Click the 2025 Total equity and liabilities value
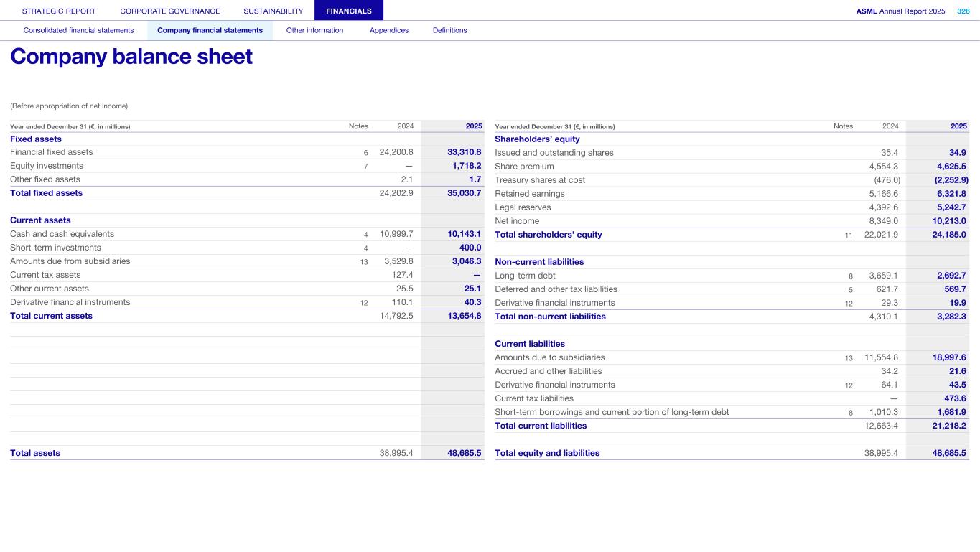The image size is (980, 552). [x=949, y=453]
